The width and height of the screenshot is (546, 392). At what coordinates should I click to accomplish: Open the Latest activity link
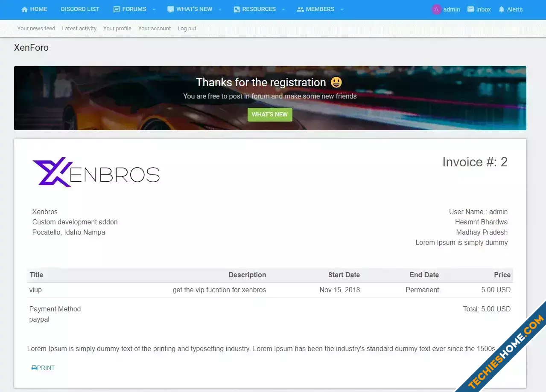pyautogui.click(x=79, y=29)
